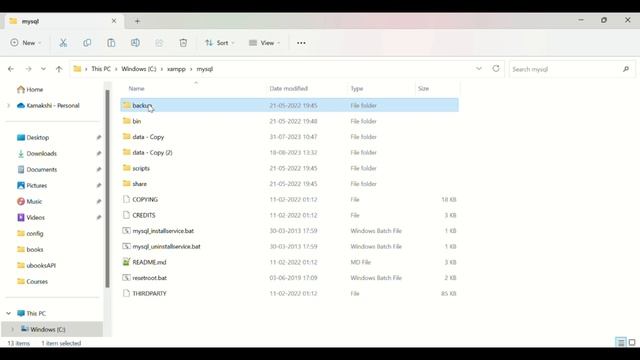
Task: Click the resetroot.bat file icon
Action: (127, 278)
